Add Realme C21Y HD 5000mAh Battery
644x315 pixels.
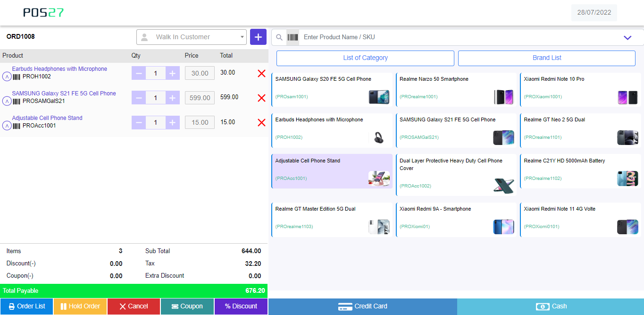[581, 171]
